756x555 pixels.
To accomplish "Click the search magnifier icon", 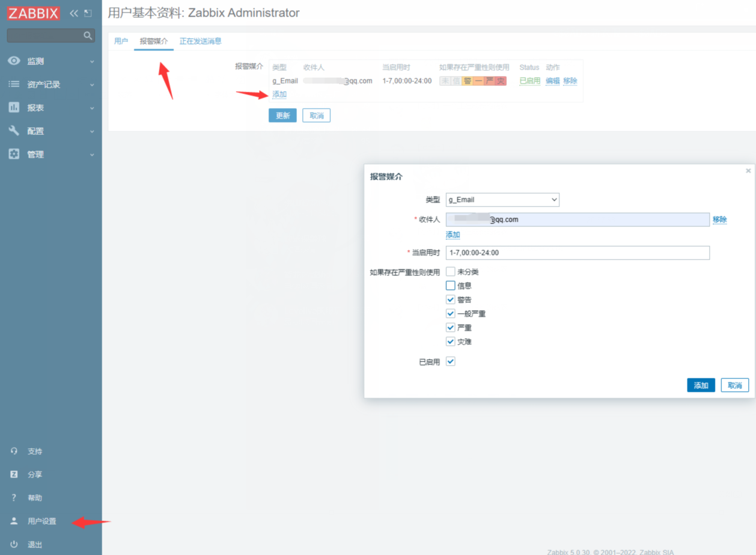I will coord(88,35).
